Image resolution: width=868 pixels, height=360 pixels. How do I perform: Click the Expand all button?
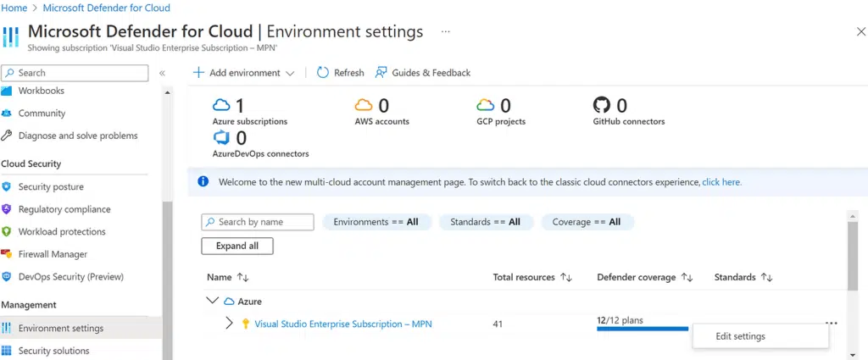click(237, 246)
